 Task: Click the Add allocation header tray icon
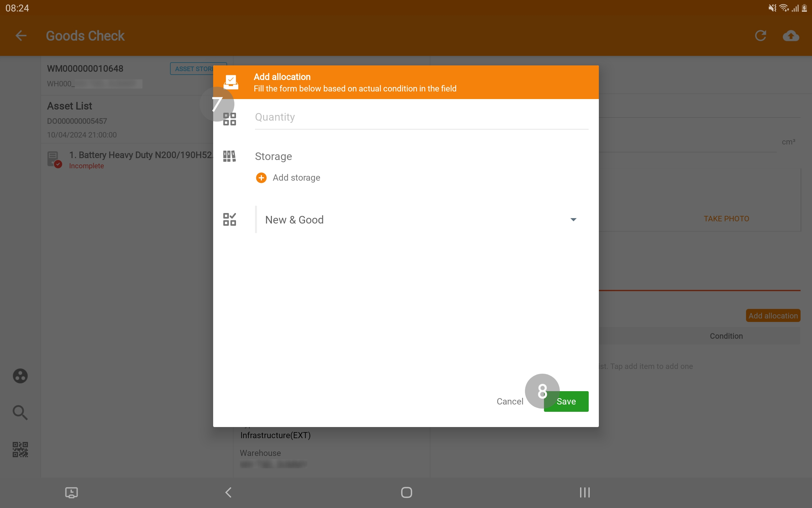click(231, 82)
